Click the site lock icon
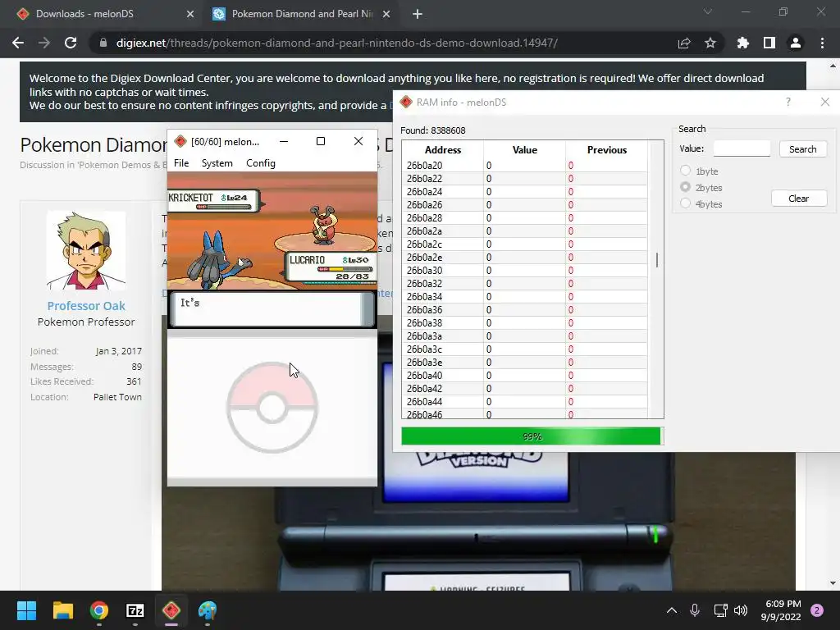The width and height of the screenshot is (840, 630). (x=103, y=43)
